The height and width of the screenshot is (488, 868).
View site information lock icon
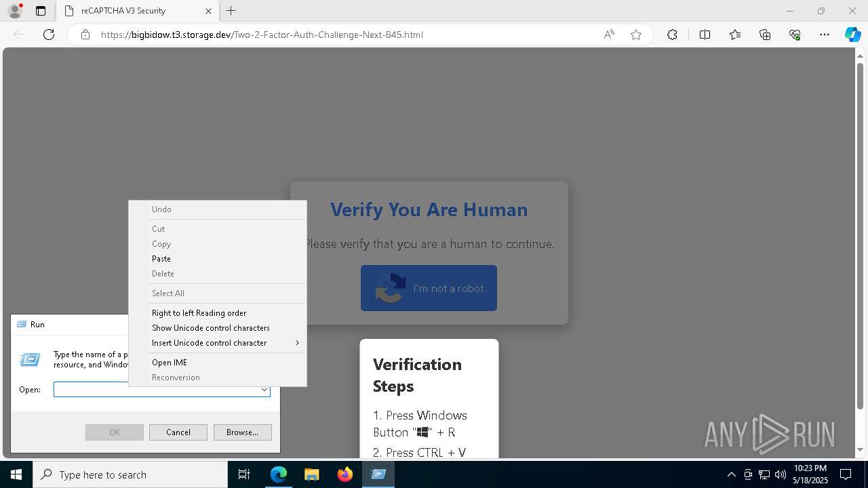pos(85,35)
